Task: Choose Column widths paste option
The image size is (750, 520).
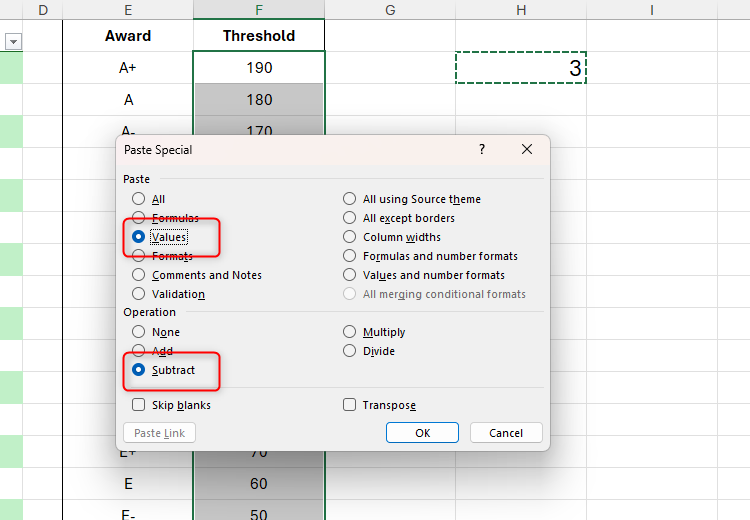Action: click(x=350, y=237)
